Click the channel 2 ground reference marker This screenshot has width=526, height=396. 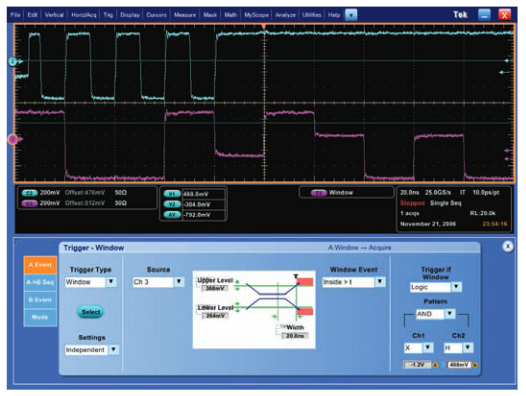tap(13, 62)
